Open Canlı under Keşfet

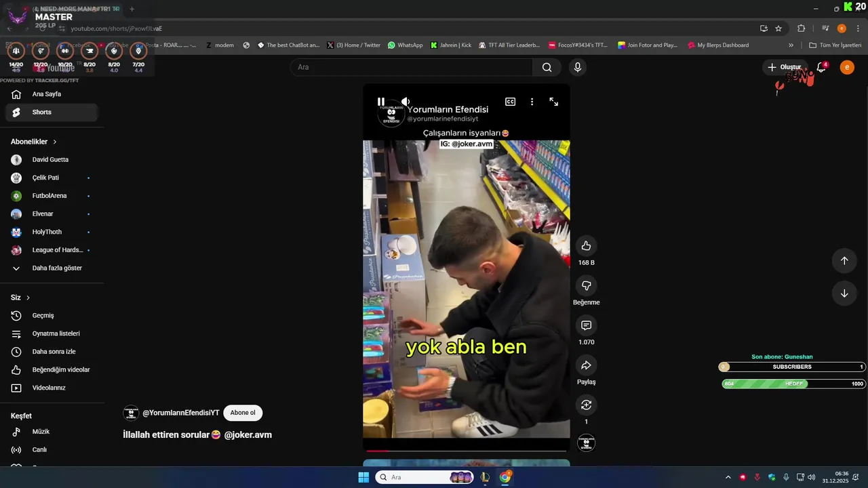click(x=52, y=450)
